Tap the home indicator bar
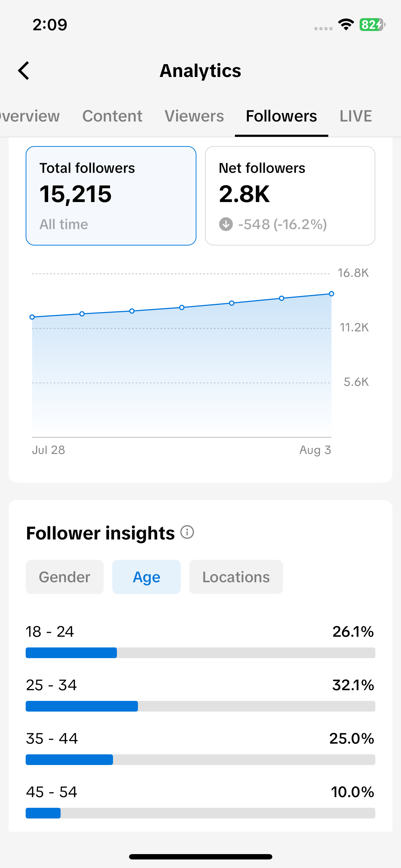 [x=201, y=857]
